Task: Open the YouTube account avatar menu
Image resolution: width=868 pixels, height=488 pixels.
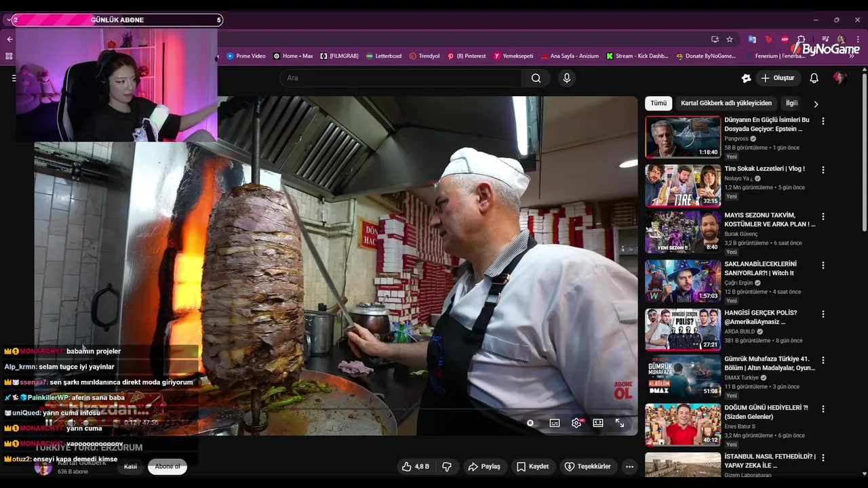Action: click(840, 78)
